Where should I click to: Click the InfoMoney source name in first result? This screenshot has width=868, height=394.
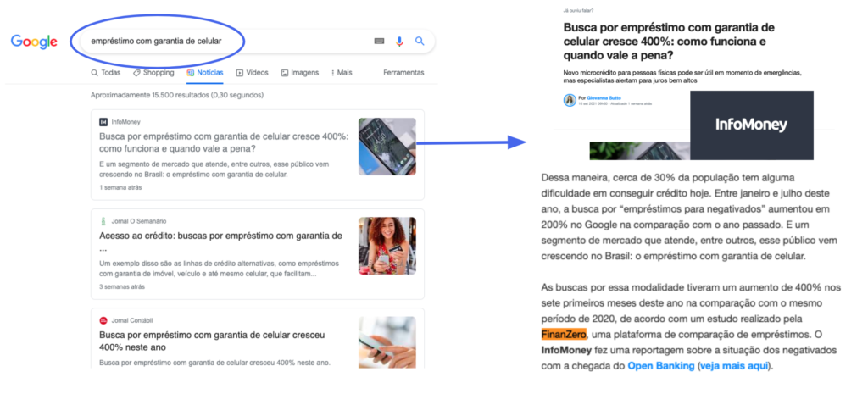125,122
